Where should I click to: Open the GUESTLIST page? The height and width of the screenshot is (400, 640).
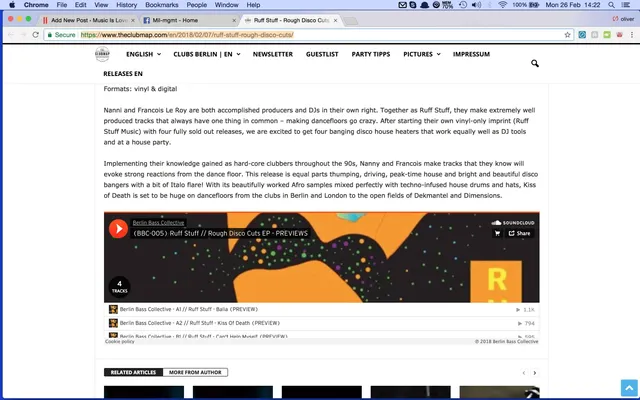pyautogui.click(x=322, y=54)
